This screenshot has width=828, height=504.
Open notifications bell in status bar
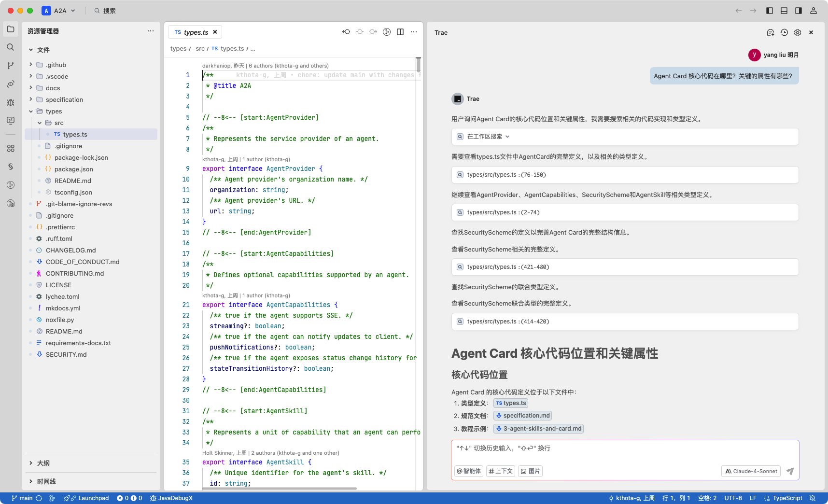coord(813,498)
